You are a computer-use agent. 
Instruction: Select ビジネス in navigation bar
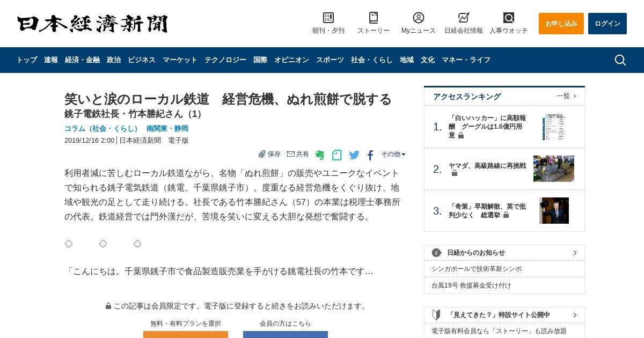[x=142, y=60]
